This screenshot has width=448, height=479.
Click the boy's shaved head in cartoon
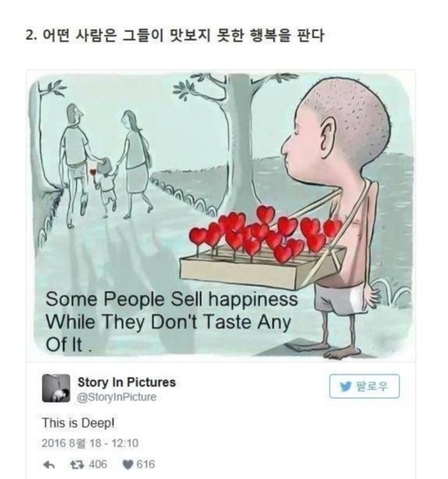tap(347, 119)
